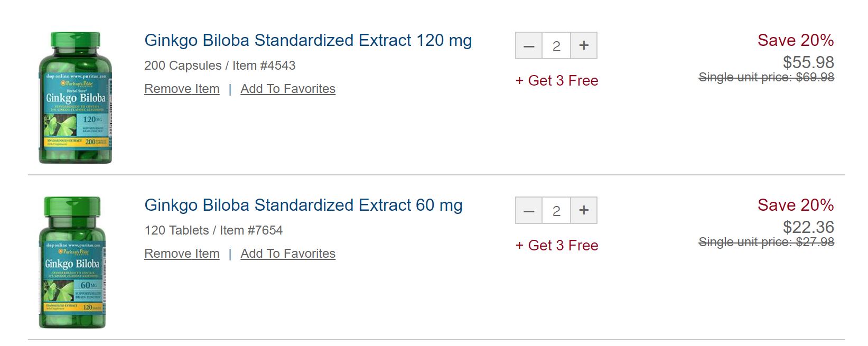Click Save 20% label above the $22.36 price
Screen dimensions: 868x346
(795, 205)
